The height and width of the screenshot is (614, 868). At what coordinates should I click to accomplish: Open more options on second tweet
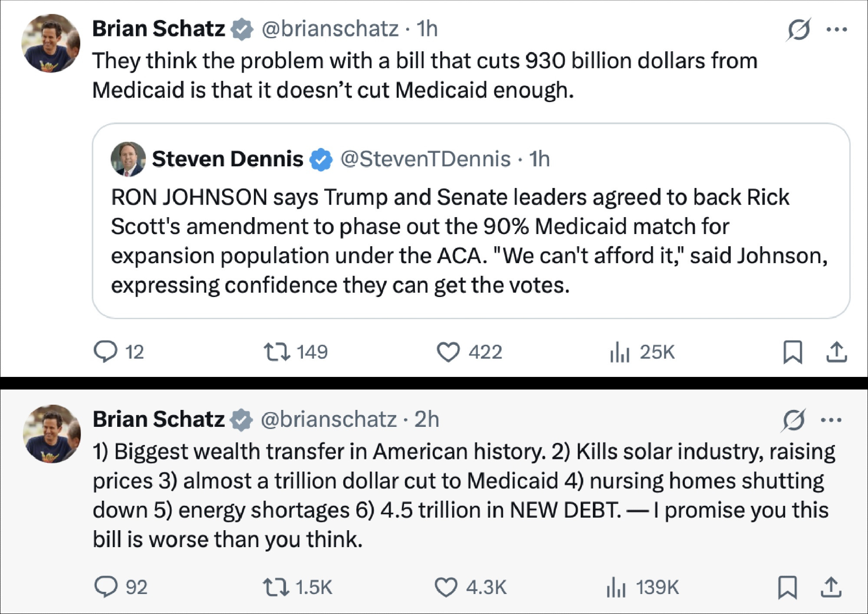point(832,420)
